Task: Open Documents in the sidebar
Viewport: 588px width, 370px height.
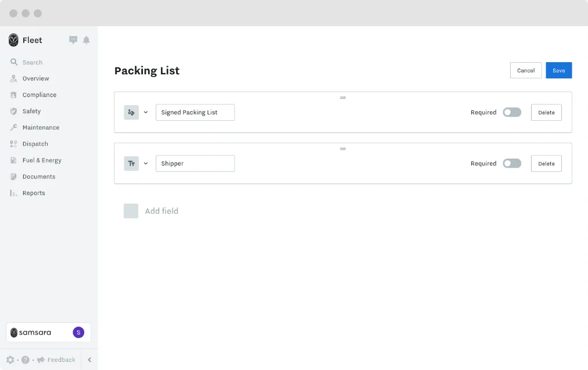Action: pos(38,177)
